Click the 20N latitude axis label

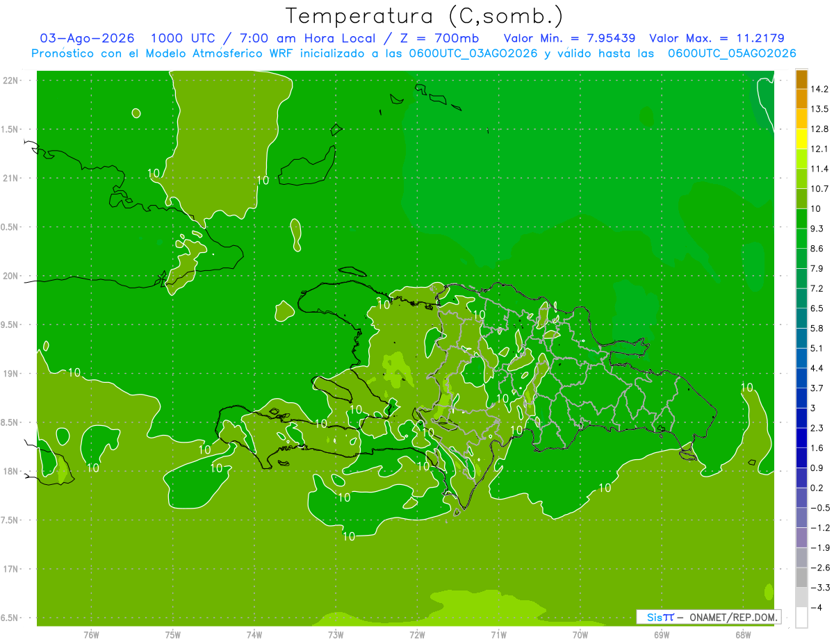pyautogui.click(x=12, y=276)
